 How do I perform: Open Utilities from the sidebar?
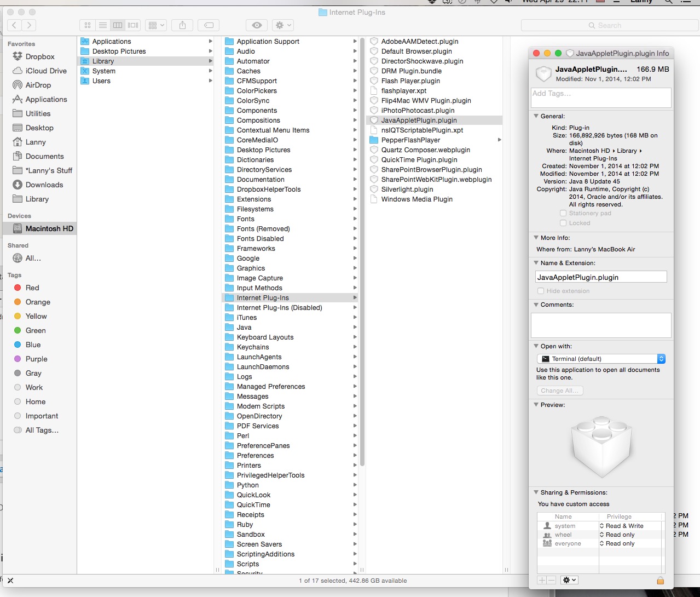pyautogui.click(x=38, y=113)
